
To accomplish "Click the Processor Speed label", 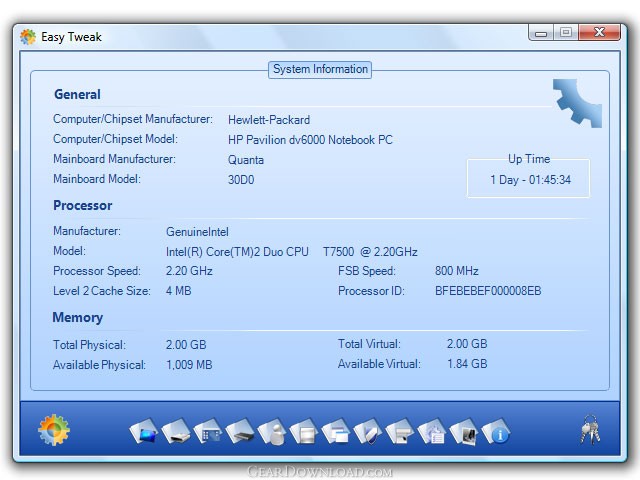I will [x=97, y=271].
